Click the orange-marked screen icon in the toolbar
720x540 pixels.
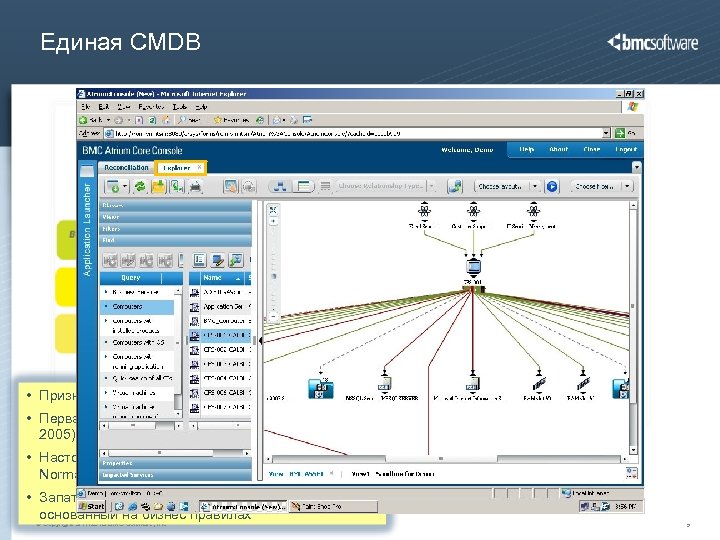click(x=231, y=186)
